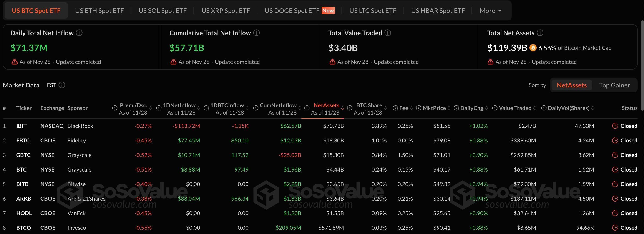The image size is (644, 234).
Task: Switch to the US ETH Spot ETF tab
Action: click(99, 10)
